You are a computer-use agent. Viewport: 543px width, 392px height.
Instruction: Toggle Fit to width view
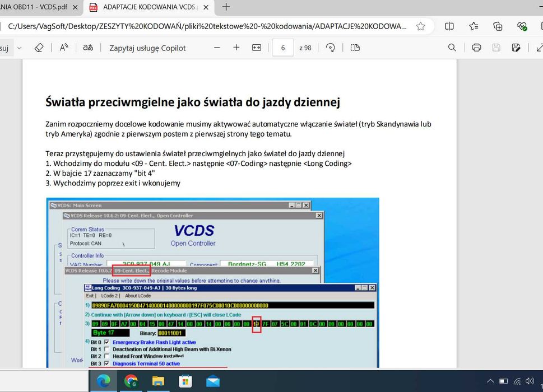click(257, 48)
